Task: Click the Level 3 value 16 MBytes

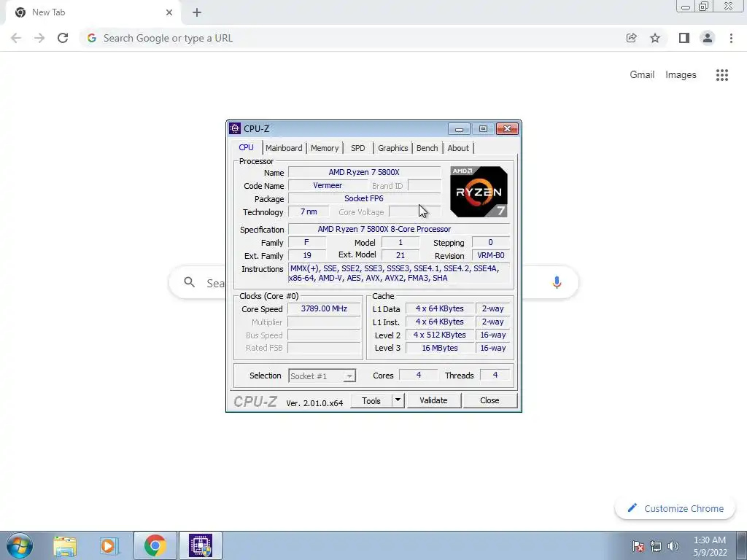Action: click(x=440, y=348)
